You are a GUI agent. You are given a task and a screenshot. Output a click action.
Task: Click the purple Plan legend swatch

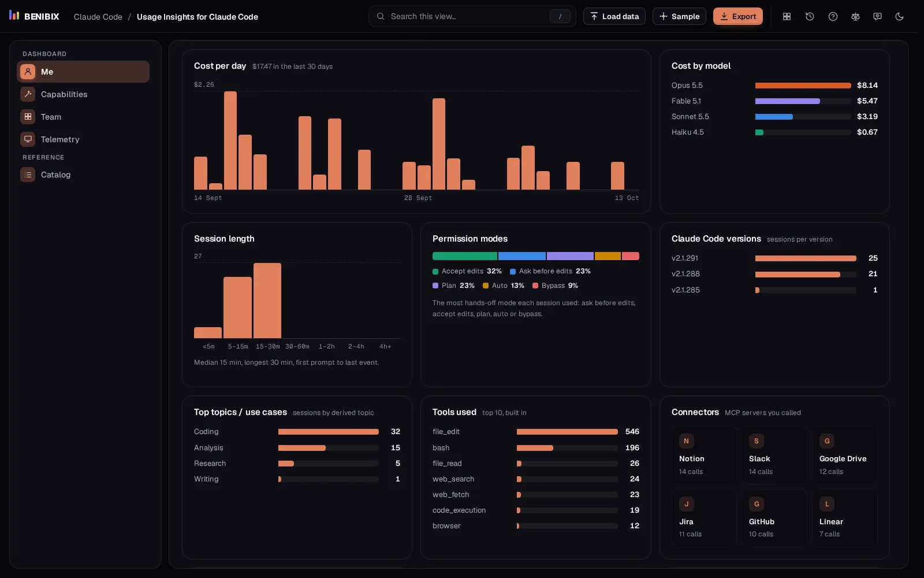tap(435, 286)
